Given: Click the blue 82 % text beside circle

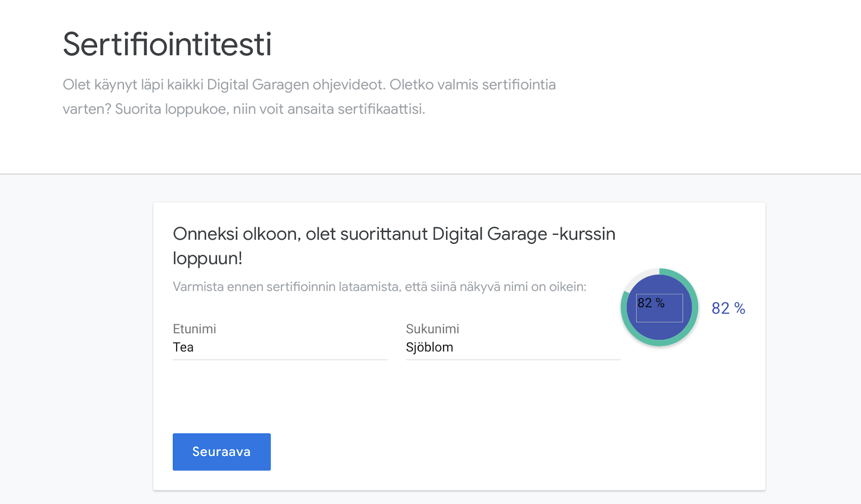Looking at the screenshot, I should pos(728,308).
